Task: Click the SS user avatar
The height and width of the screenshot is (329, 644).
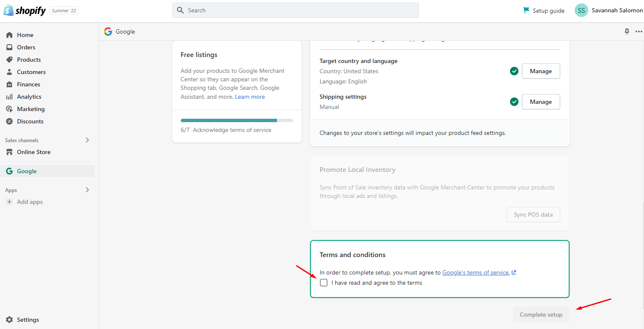Action: [x=581, y=11]
